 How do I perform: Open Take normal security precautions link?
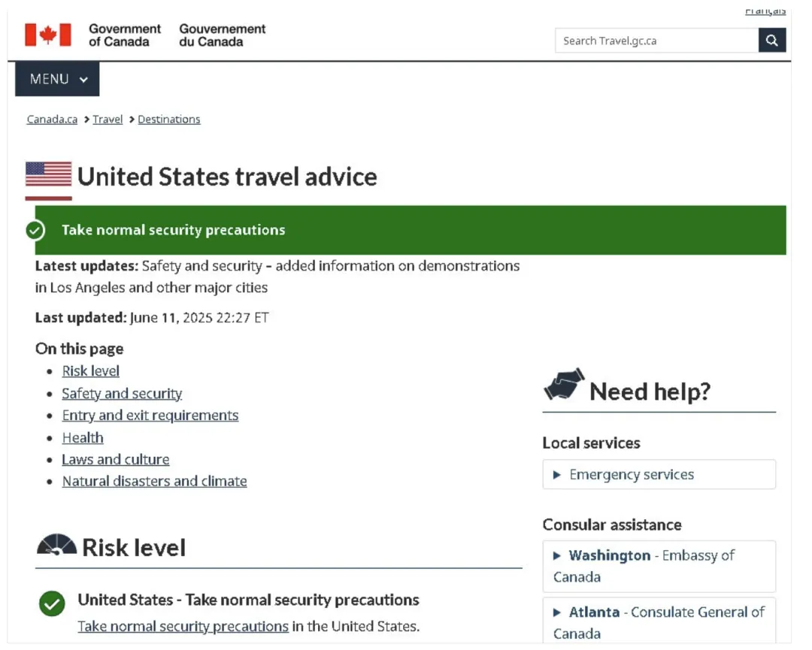pyautogui.click(x=183, y=626)
